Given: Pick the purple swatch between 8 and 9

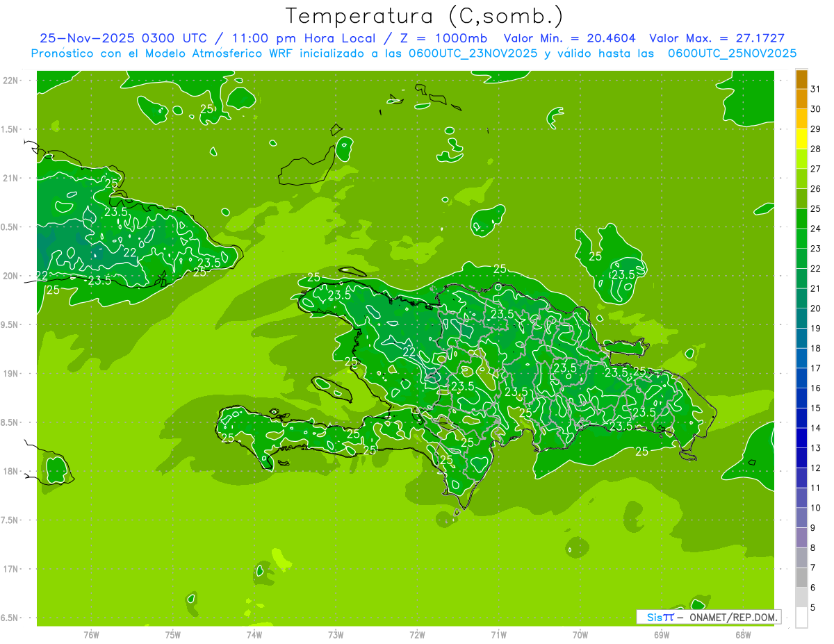Looking at the screenshot, I should coord(801,538).
